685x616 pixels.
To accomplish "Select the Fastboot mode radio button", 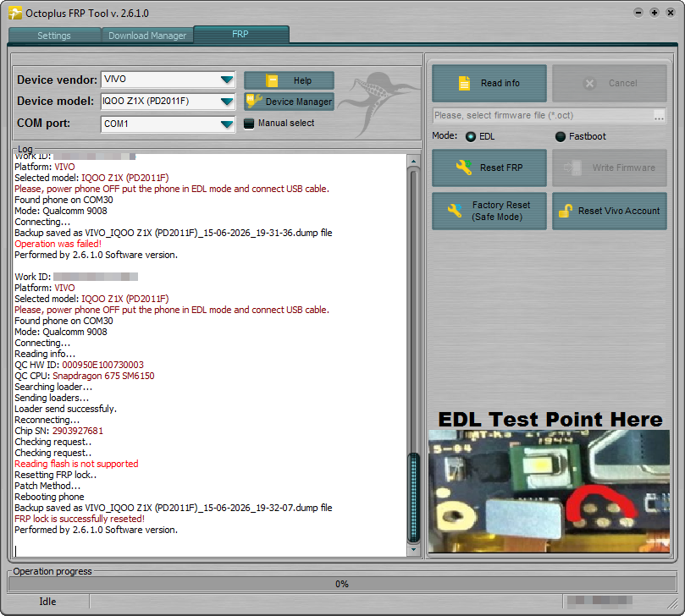I will point(560,136).
